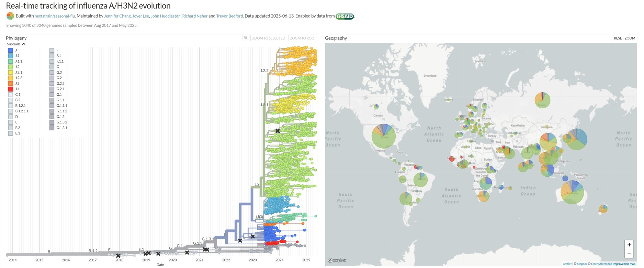Click the Mapbox logo on the map
Screen dimensions: 644x268
point(337,260)
